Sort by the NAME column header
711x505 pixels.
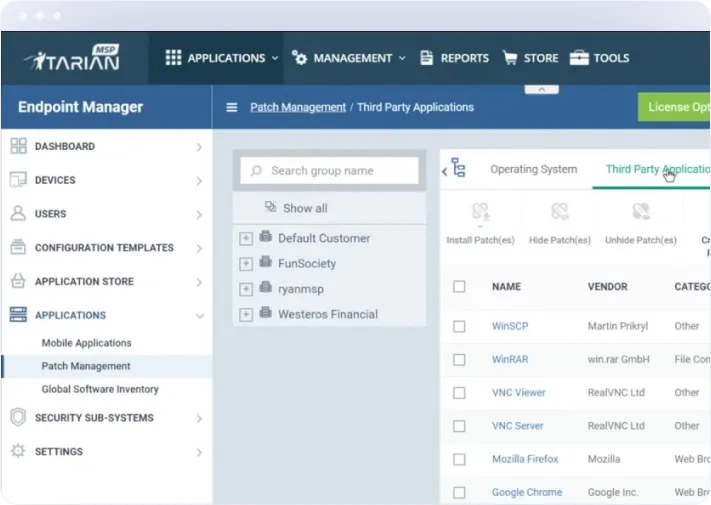506,286
